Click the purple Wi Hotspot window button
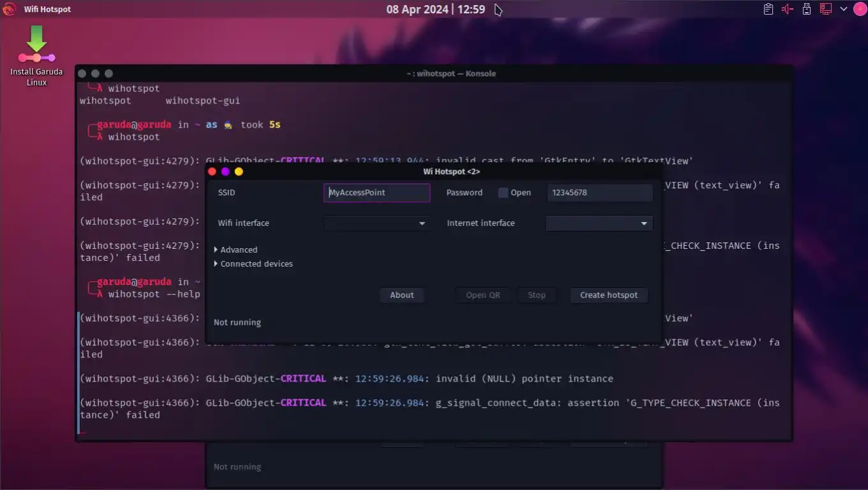 click(x=225, y=172)
